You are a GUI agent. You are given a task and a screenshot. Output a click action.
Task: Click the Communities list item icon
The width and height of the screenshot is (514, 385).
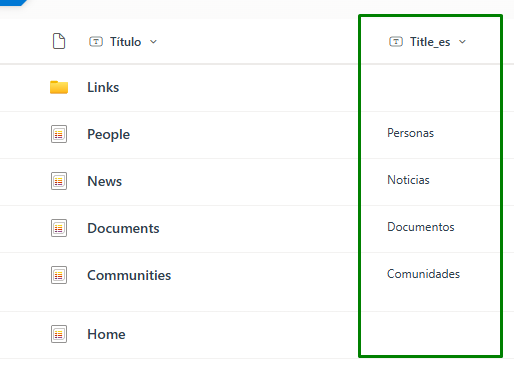(59, 275)
